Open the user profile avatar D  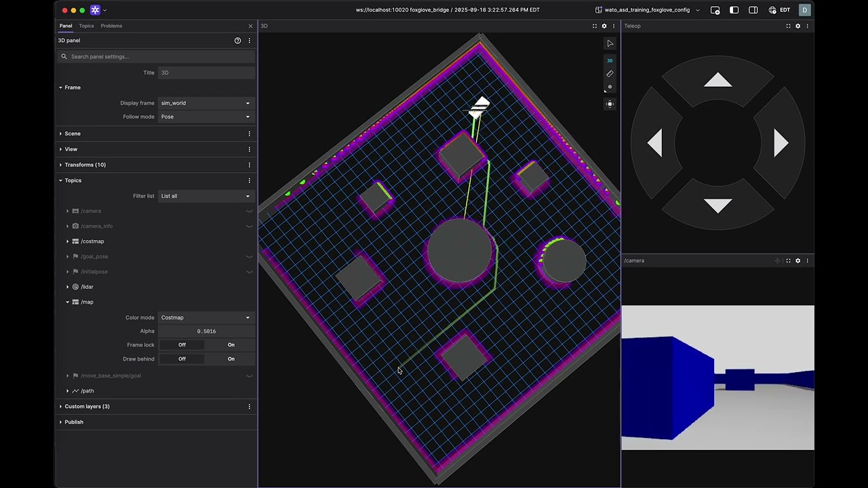point(804,10)
